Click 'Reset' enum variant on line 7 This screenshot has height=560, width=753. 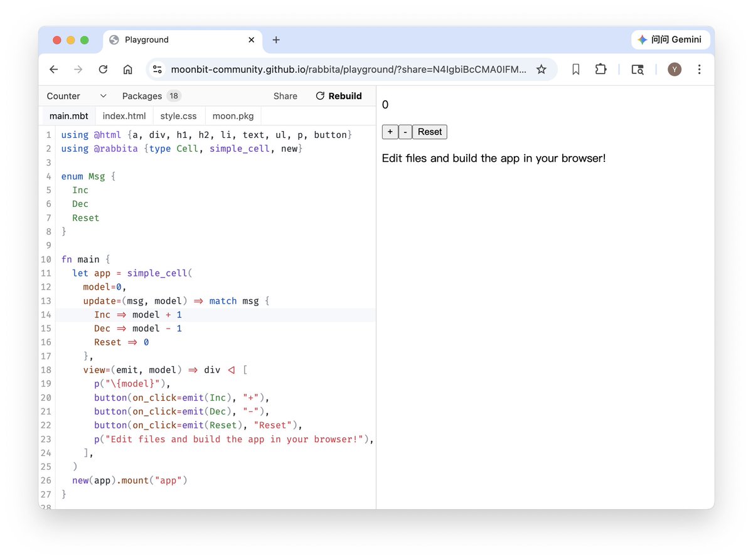click(x=86, y=218)
